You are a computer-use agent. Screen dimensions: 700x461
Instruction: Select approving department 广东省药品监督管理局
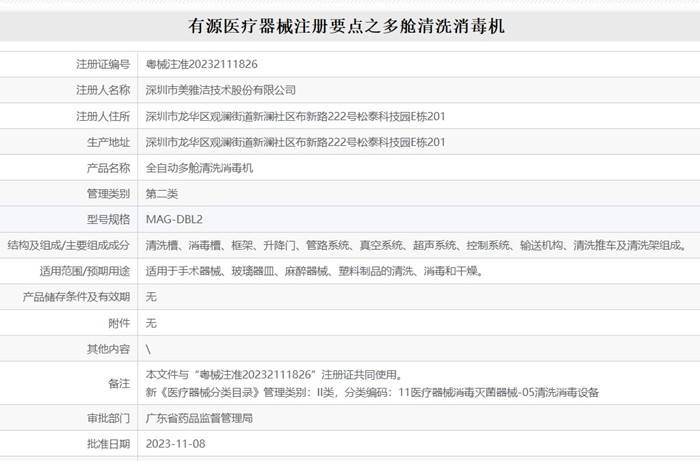(x=199, y=418)
